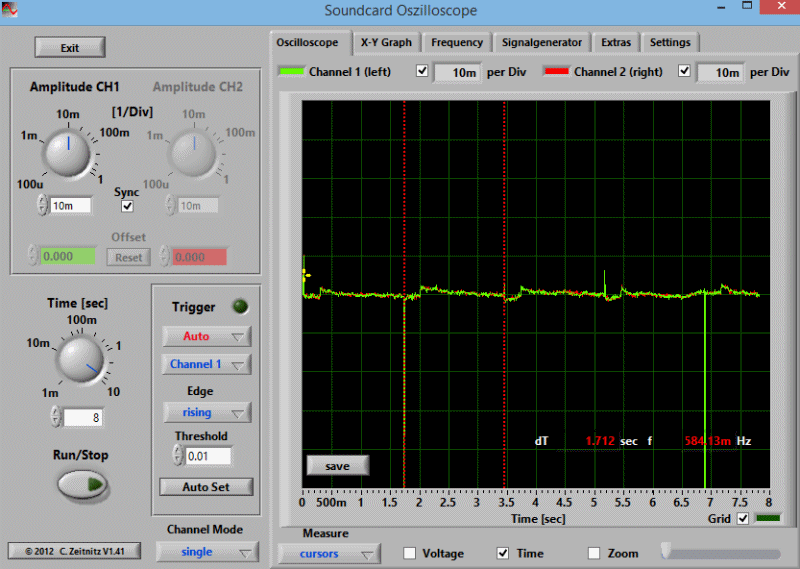Open the Settings tab
Image resolution: width=800 pixels, height=569 pixels.
[670, 42]
